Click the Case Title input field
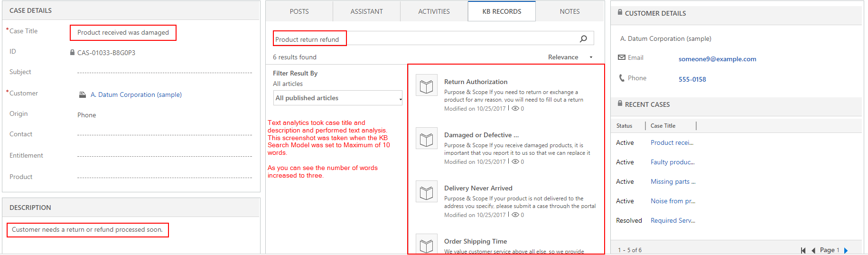Viewport: 868px width, 255px height. coord(123,32)
